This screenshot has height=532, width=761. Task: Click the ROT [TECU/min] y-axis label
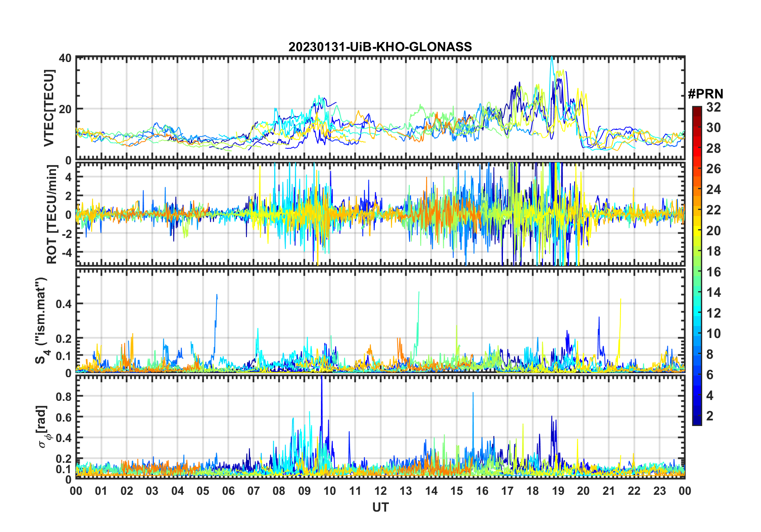[52, 214]
